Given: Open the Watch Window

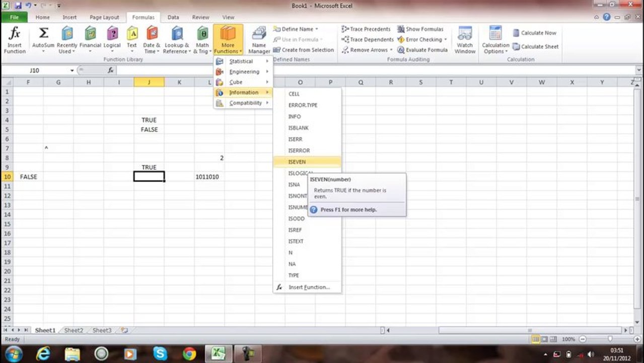Looking at the screenshot, I should click(465, 40).
